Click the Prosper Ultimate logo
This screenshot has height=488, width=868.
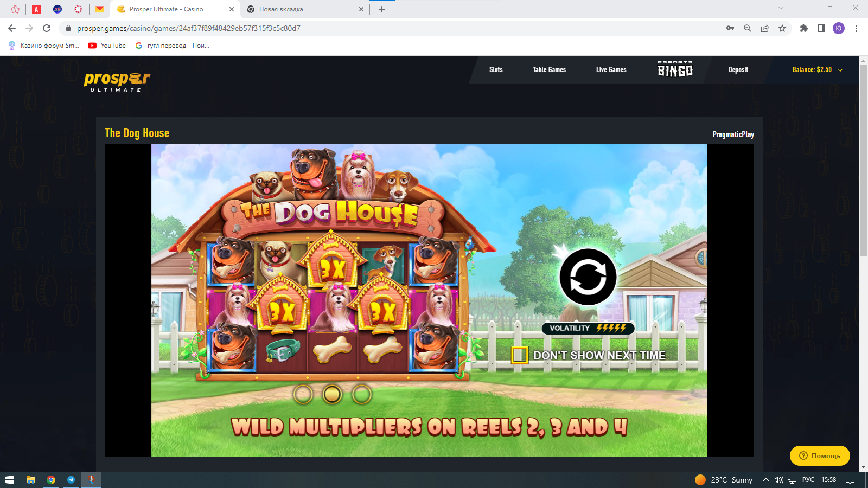(x=117, y=81)
